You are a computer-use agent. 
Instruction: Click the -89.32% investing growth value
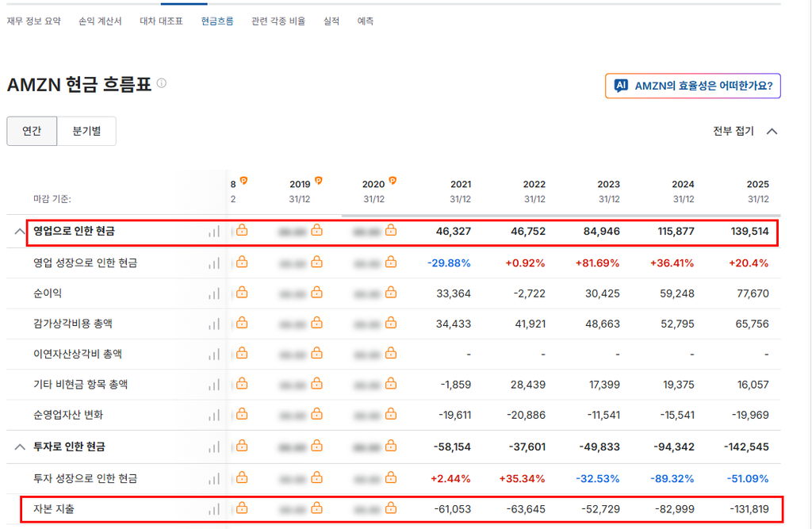(672, 479)
